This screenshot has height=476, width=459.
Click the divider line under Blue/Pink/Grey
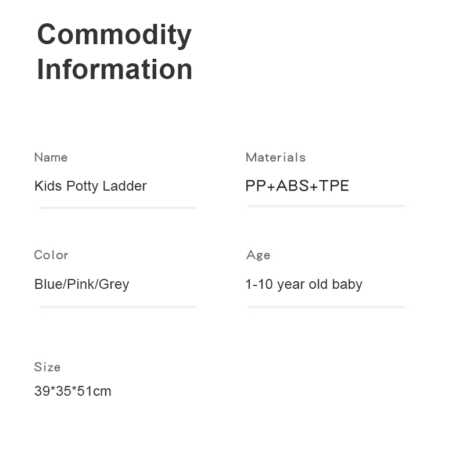[117, 307]
